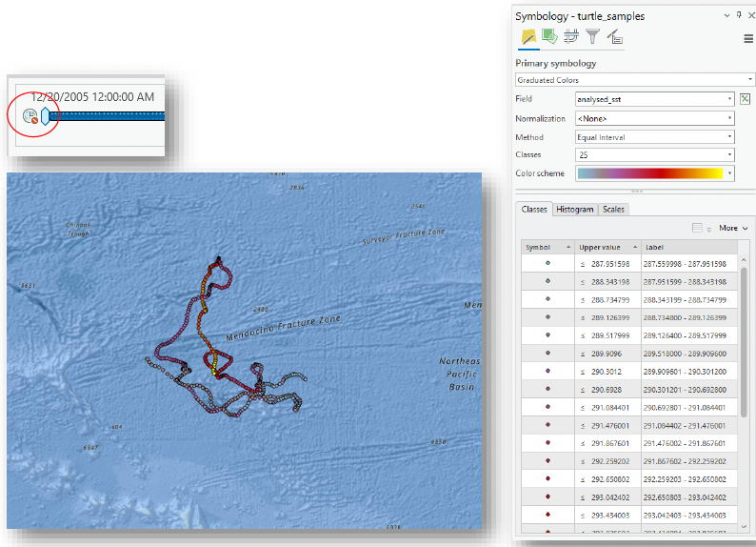Open the Graduated Colors symbology type dropdown

pos(634,80)
